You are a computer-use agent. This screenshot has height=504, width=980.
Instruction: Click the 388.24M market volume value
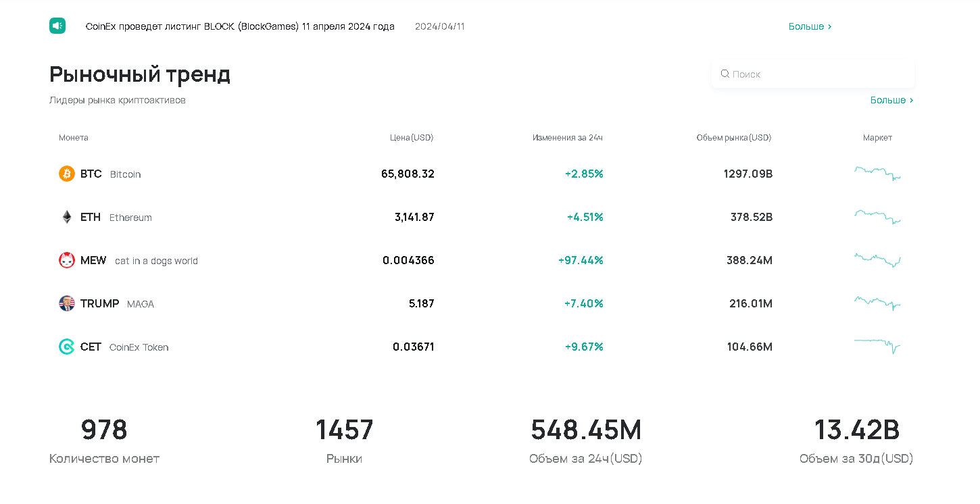(750, 260)
